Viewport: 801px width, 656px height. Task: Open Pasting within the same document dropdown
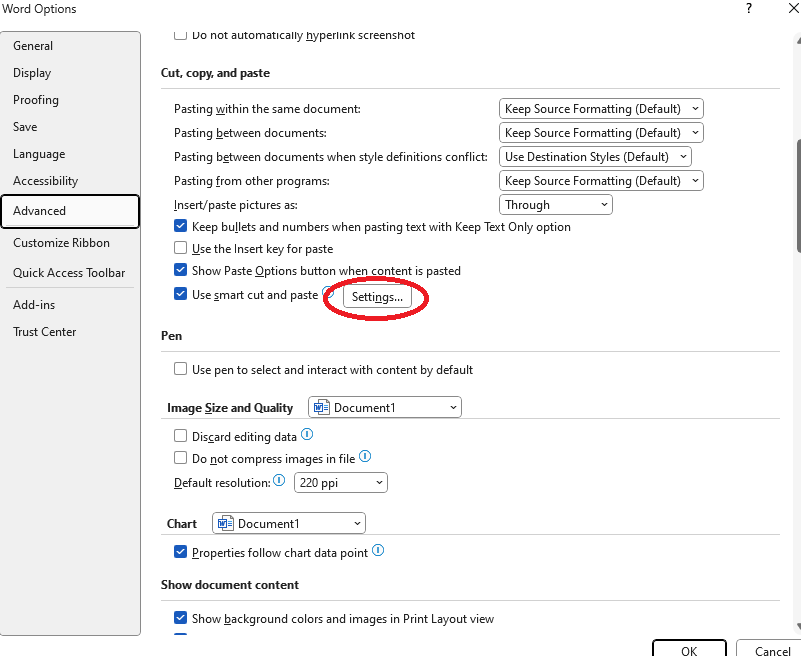point(601,108)
